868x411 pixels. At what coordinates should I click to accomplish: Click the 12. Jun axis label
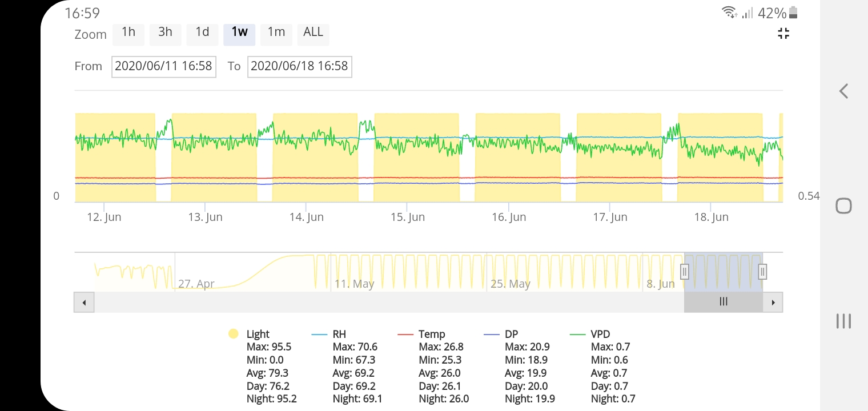tap(105, 217)
